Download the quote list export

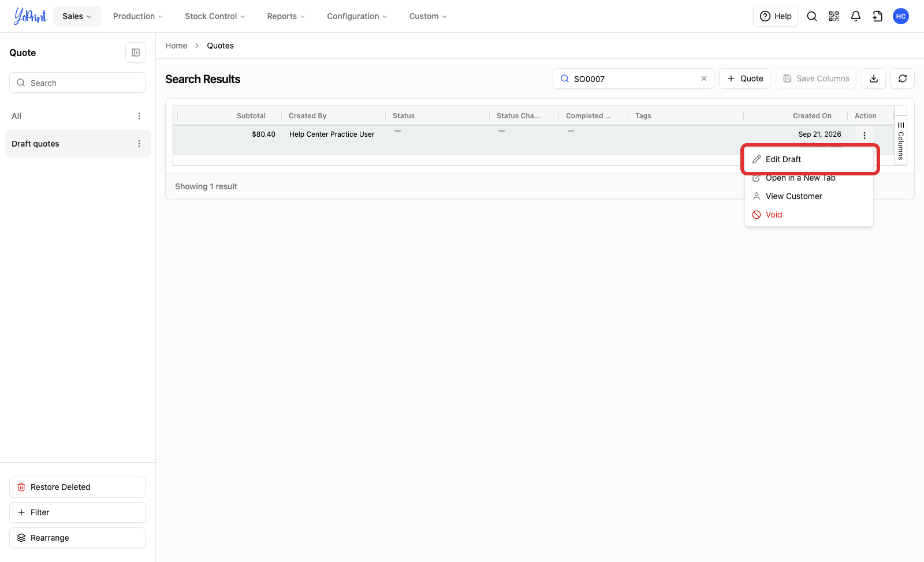[874, 78]
